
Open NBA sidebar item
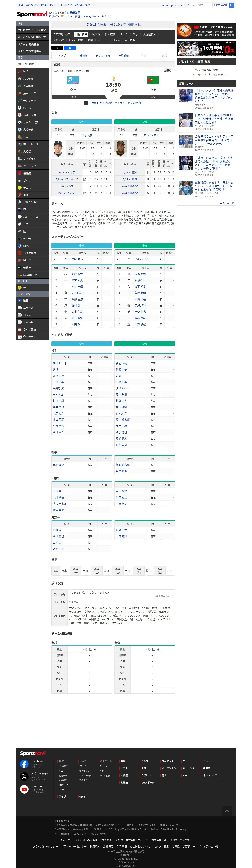[x=33, y=246]
